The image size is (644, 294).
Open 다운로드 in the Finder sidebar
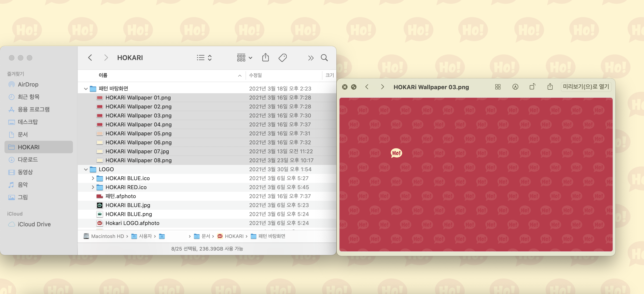tap(28, 160)
